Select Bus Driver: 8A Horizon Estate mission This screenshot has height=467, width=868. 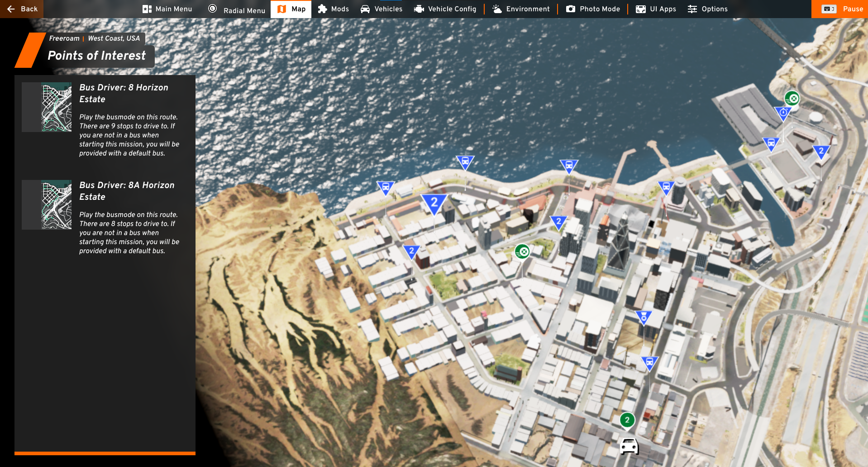coord(105,217)
